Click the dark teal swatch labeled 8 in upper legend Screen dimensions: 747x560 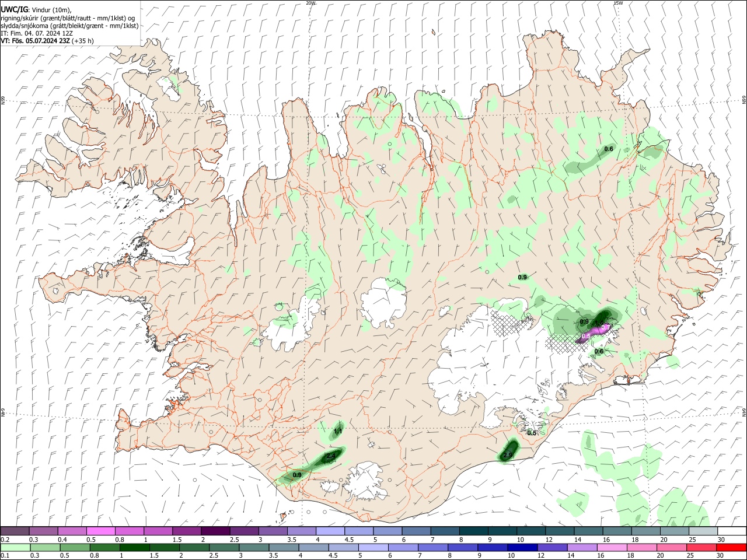[474, 531]
